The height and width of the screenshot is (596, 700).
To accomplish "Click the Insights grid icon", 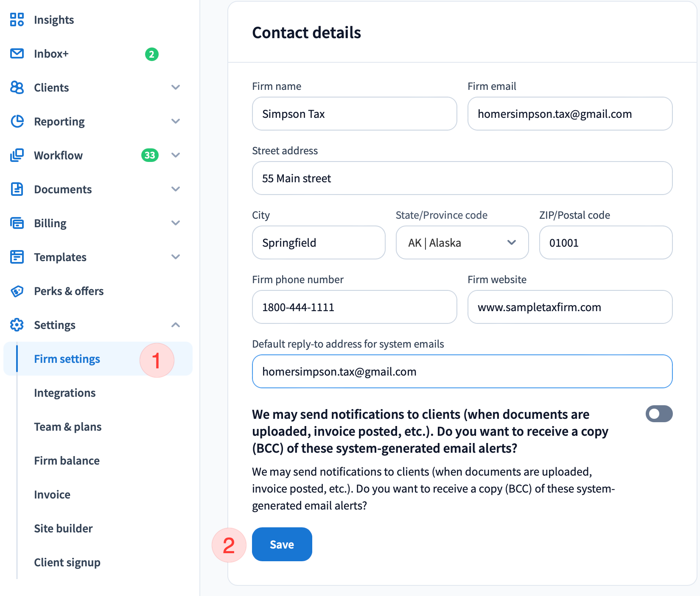I will coord(17,19).
